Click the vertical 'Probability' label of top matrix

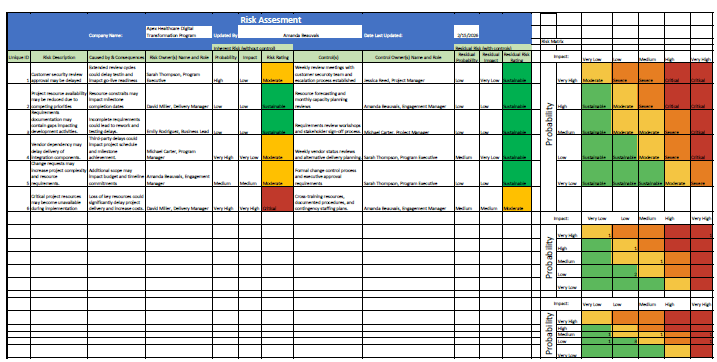(548, 123)
